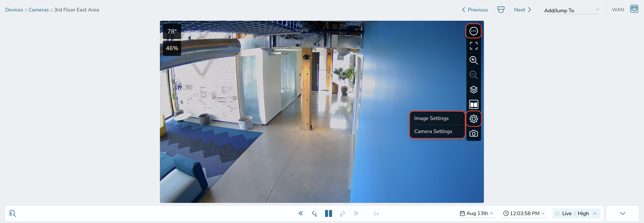The height and width of the screenshot is (223, 644).
Task: Open the 12:03:58 PM time picker
Action: (524, 214)
